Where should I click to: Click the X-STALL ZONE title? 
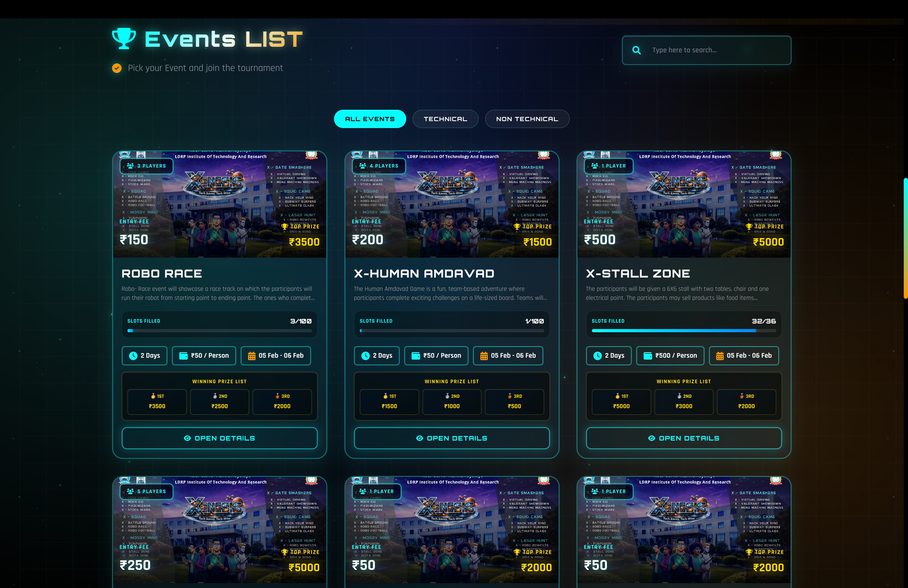pos(638,274)
